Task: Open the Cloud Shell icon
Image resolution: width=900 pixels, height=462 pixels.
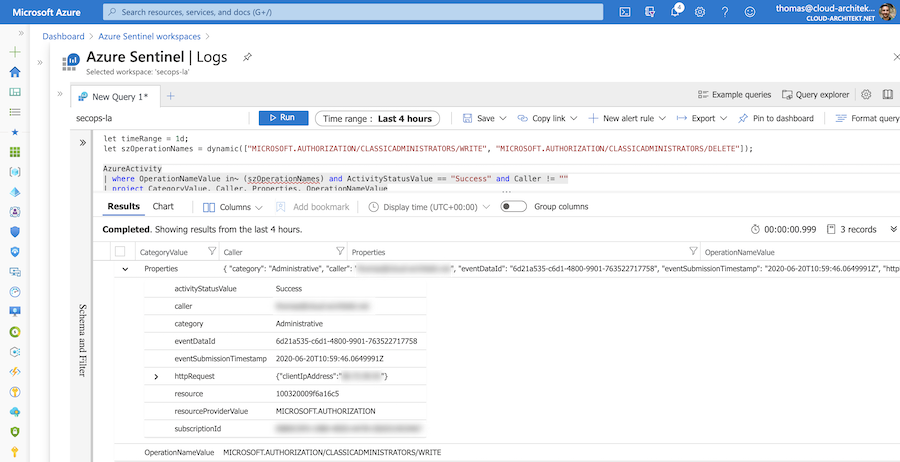Action: click(625, 11)
